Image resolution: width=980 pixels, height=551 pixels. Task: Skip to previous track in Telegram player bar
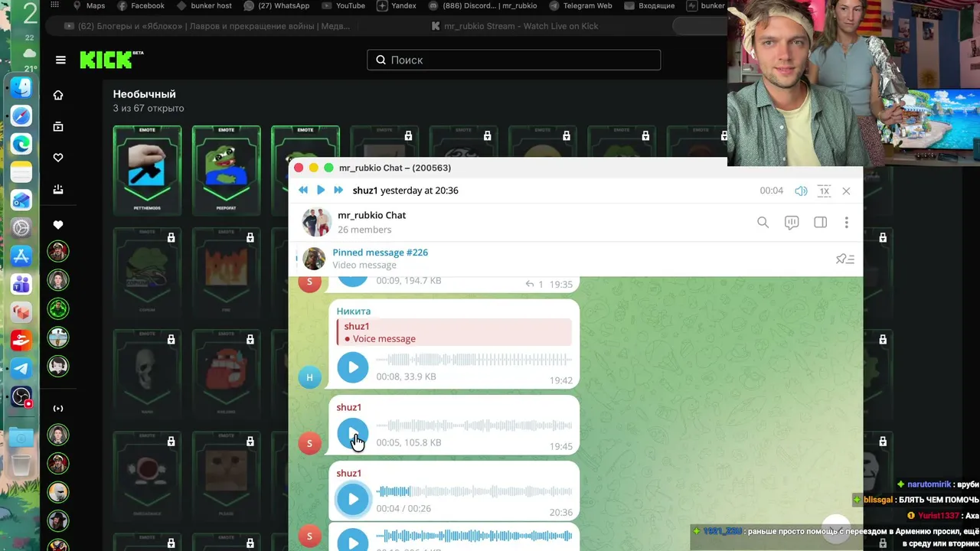(303, 191)
